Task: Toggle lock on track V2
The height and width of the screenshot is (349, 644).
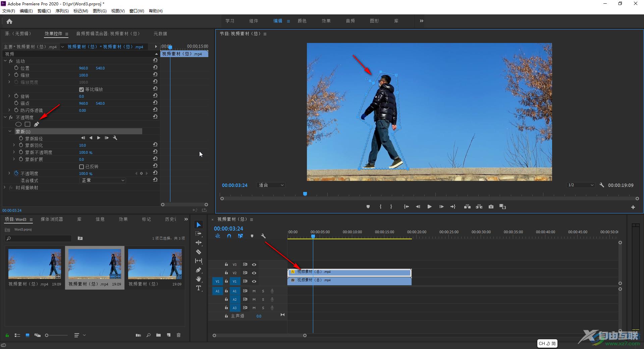Action: coord(226,273)
